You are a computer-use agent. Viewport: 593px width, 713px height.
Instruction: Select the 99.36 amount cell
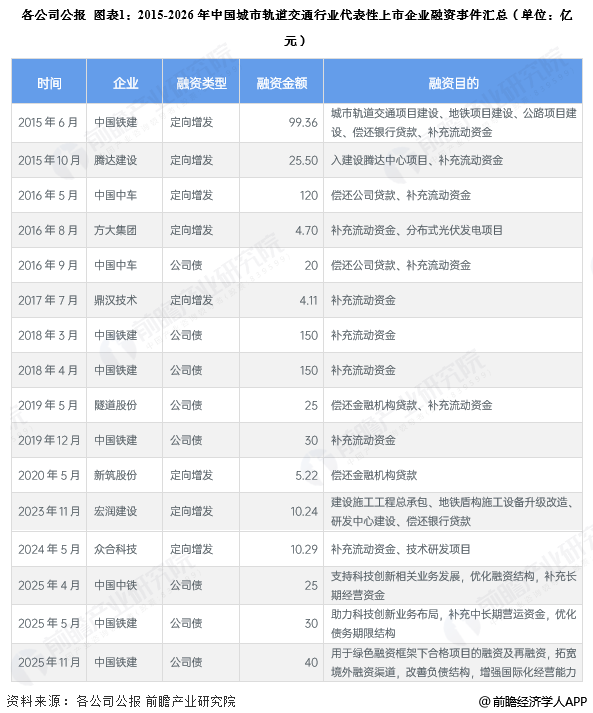click(x=281, y=123)
